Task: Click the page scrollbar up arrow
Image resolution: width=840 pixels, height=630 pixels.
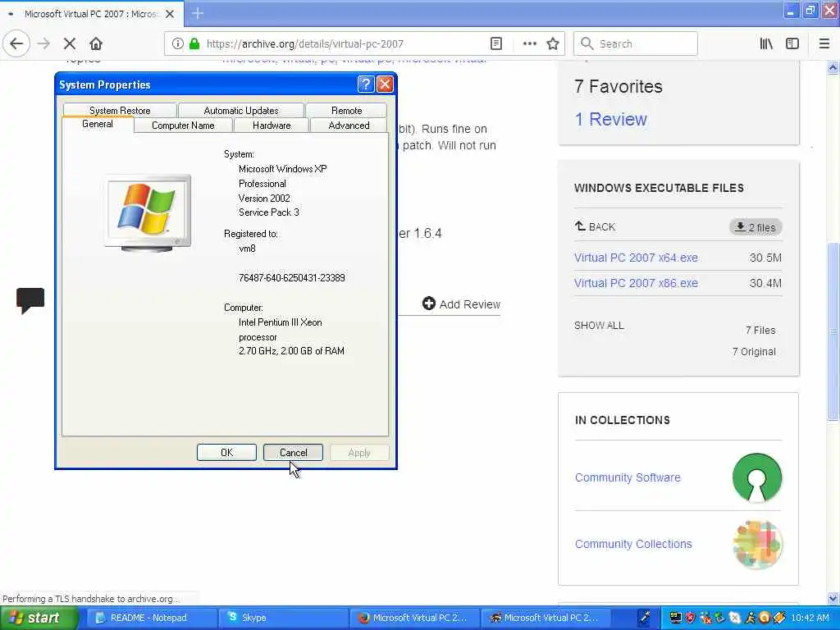Action: (x=833, y=67)
